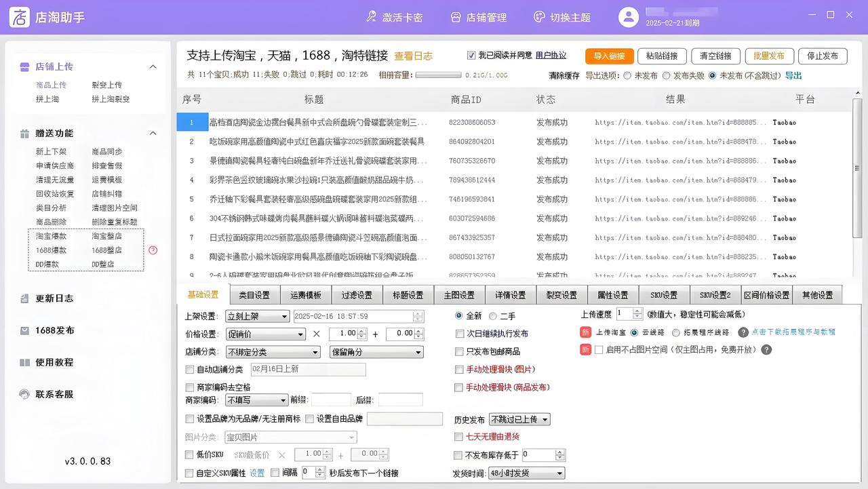Switch to the 标题设置 tab
868x489 pixels.
(408, 295)
